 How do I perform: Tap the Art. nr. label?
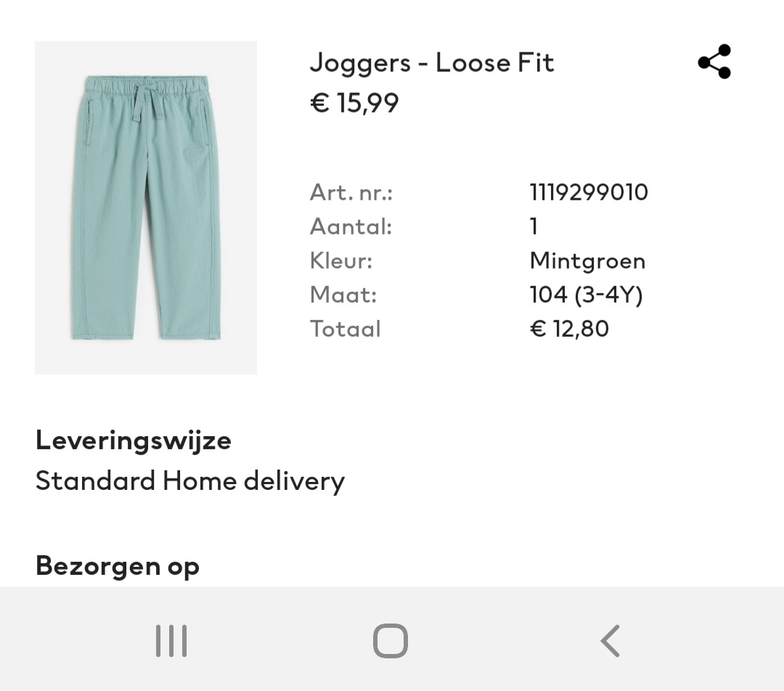coord(351,192)
